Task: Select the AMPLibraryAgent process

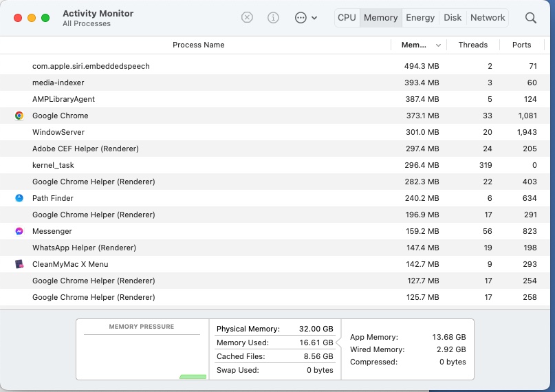Action: click(x=63, y=99)
